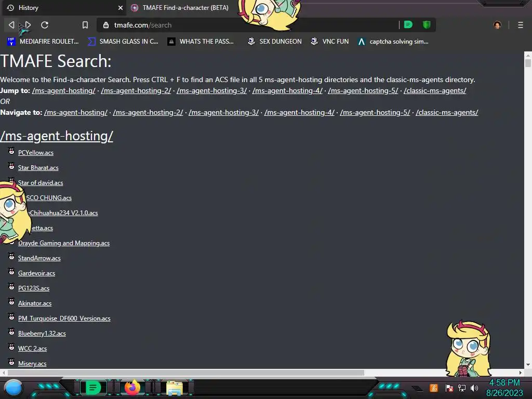Navigate to /classic-ms-agents/ directory
The image size is (532, 399).
point(446,112)
